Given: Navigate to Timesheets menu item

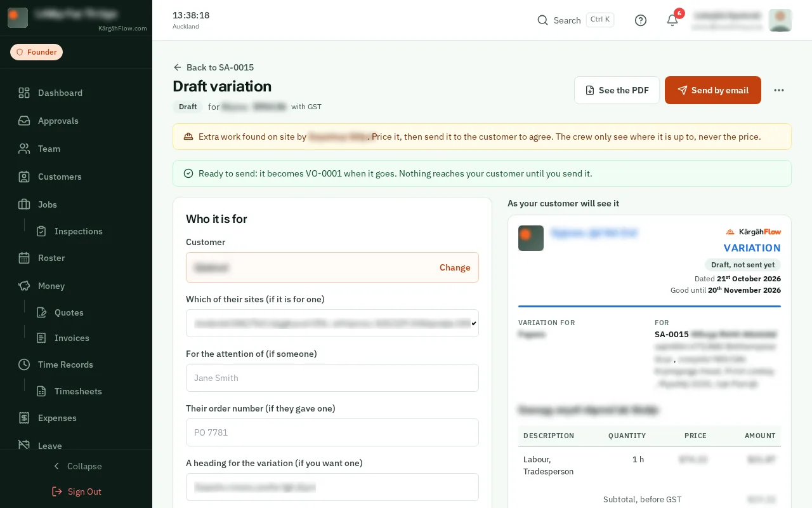Looking at the screenshot, I should (x=78, y=391).
